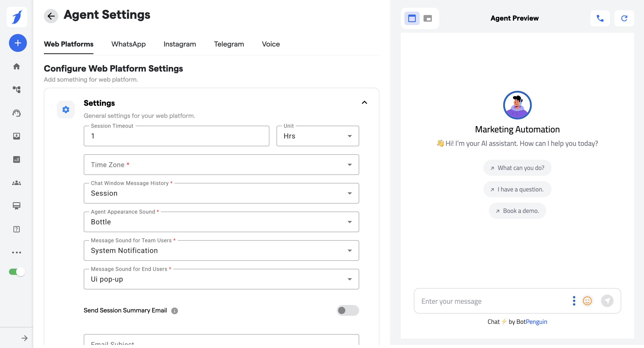Switch to the Telegram tab
The image size is (644, 348).
point(229,44)
